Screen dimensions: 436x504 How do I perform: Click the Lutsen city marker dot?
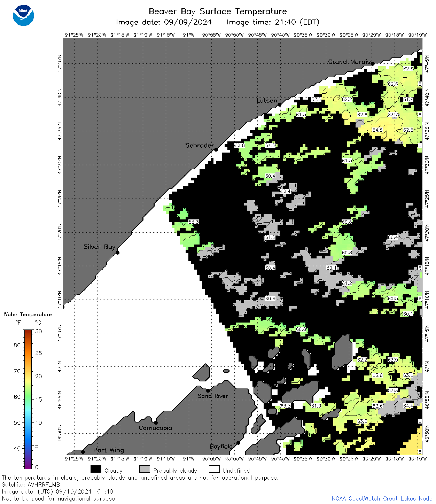click(x=279, y=104)
